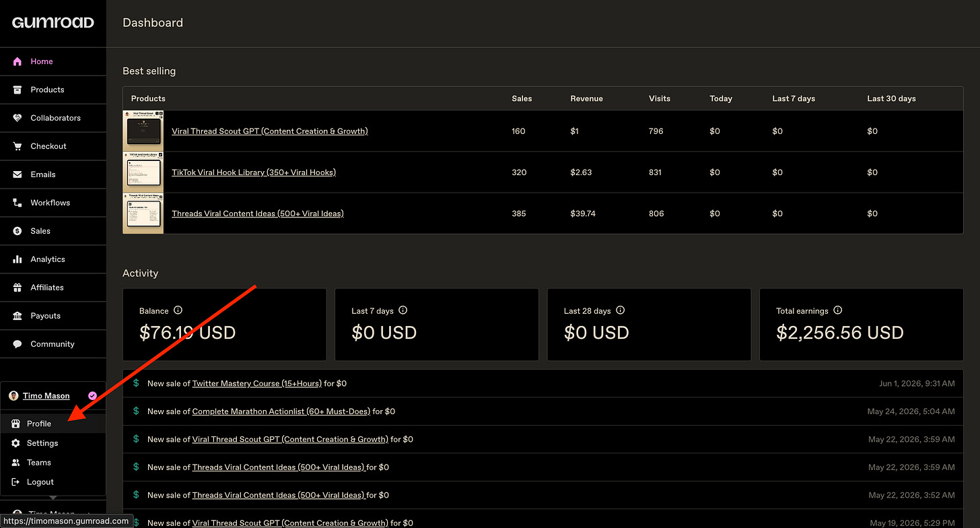Open the Community section
Image resolution: width=980 pixels, height=528 pixels.
53,344
